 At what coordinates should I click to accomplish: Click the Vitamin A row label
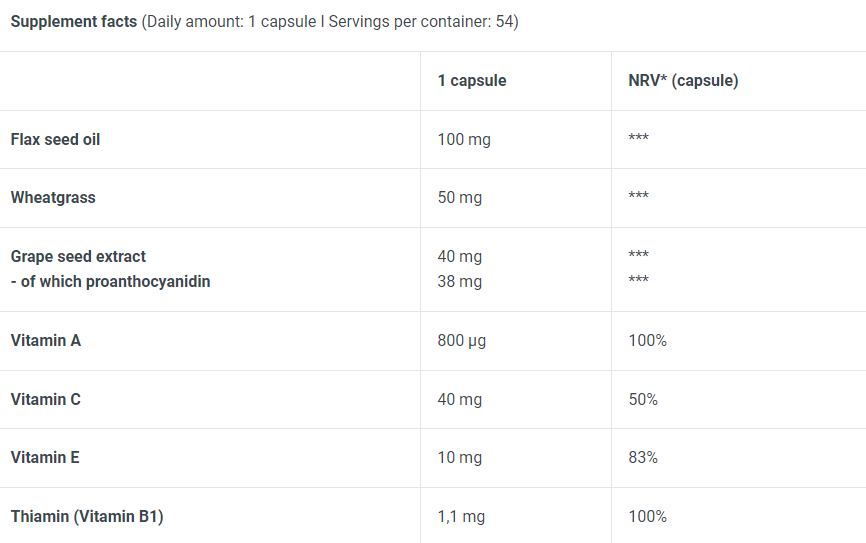(x=46, y=340)
